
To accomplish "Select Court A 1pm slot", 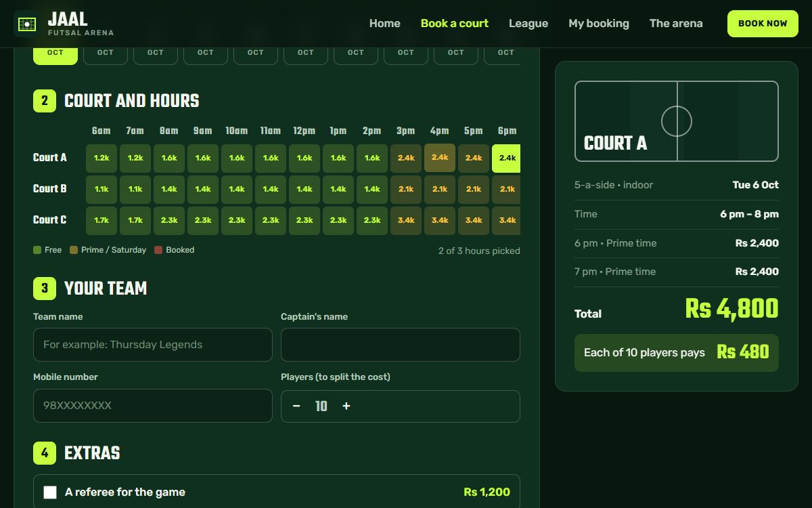I will point(338,158).
